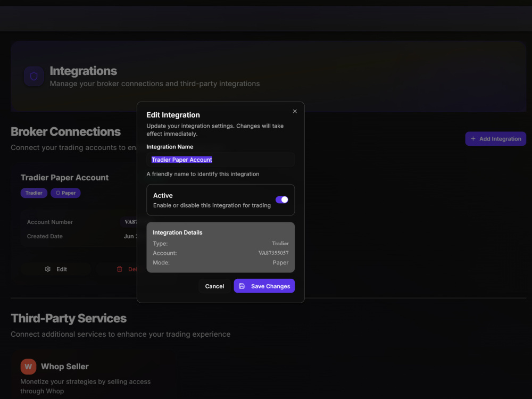Cancel the integration edit
Screen dimensions: 532x399
click(214, 286)
